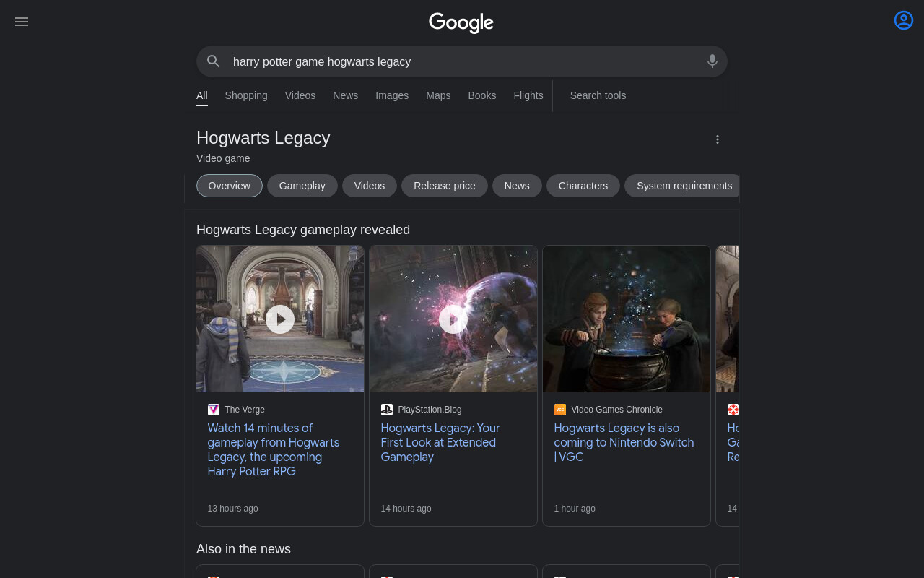
Task: Switch to the News search tab
Action: [x=346, y=95]
